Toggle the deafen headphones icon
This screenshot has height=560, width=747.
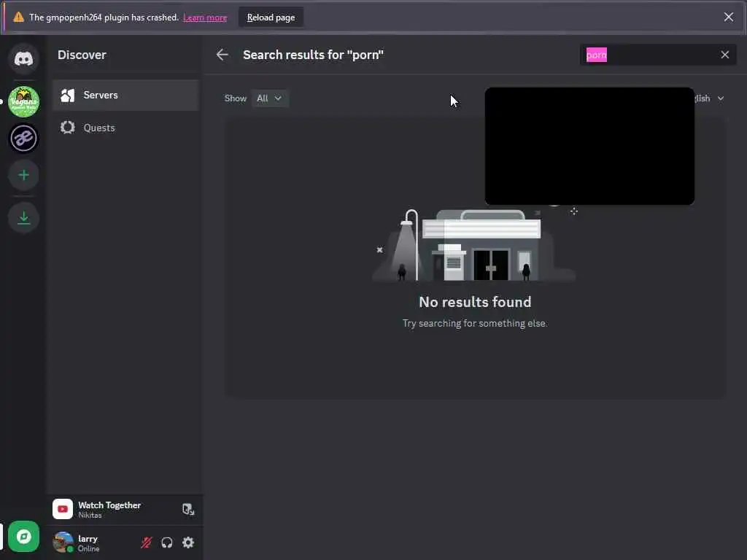pyautogui.click(x=167, y=542)
